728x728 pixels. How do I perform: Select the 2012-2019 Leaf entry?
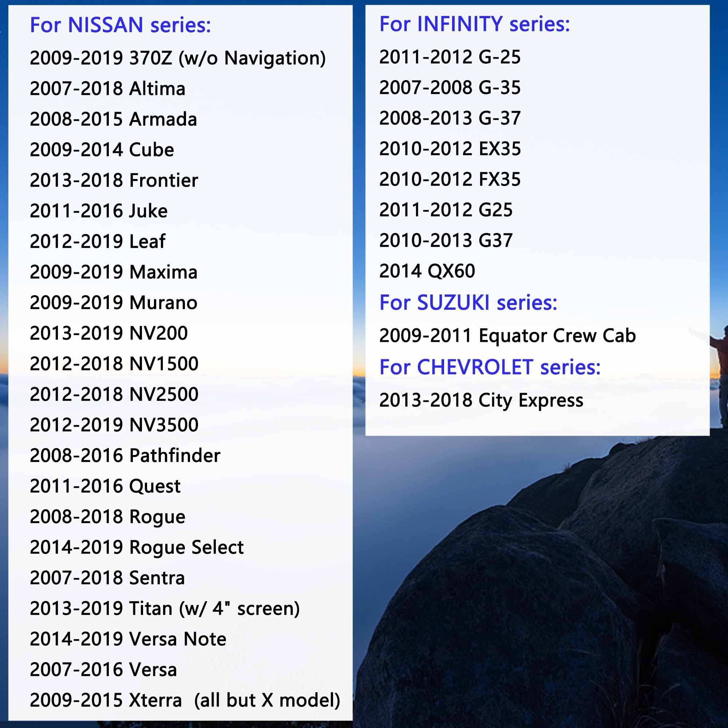(98, 242)
